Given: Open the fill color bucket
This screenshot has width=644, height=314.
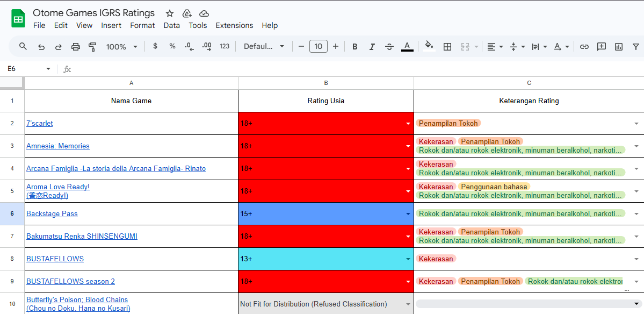Looking at the screenshot, I should (x=429, y=46).
